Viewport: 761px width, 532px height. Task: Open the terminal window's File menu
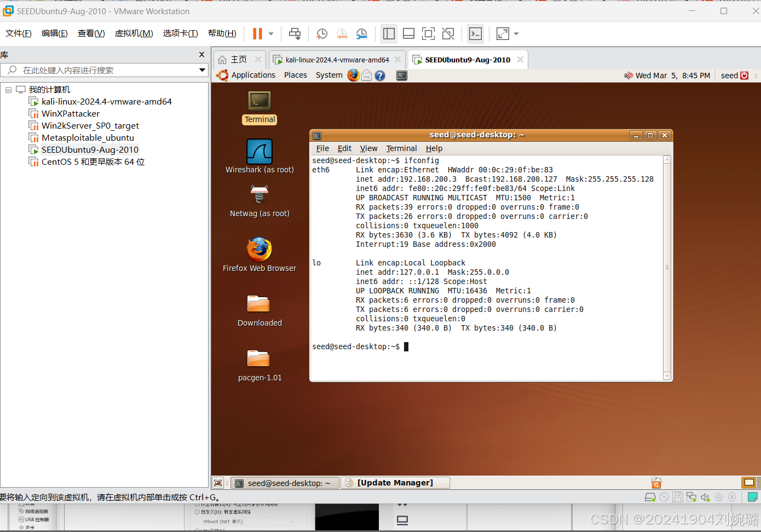click(322, 148)
